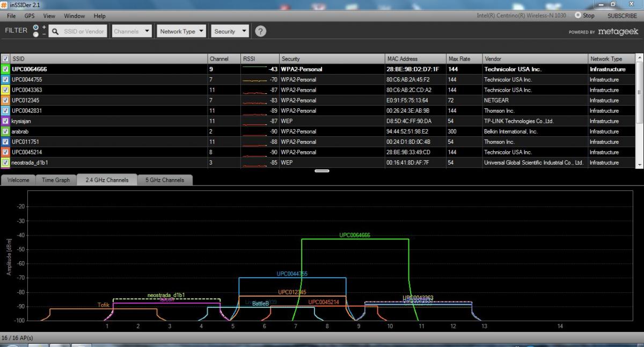Screen dimensions: 644x347
Task: Open the File menu
Action: [x=11, y=16]
